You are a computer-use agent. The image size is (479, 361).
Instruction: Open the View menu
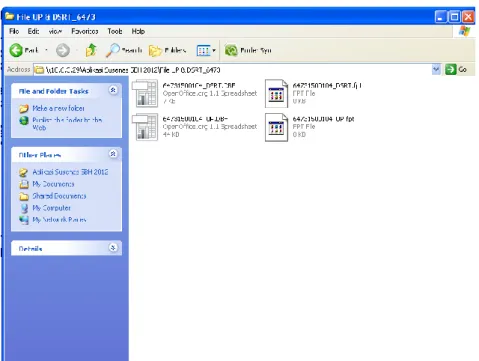coord(55,31)
